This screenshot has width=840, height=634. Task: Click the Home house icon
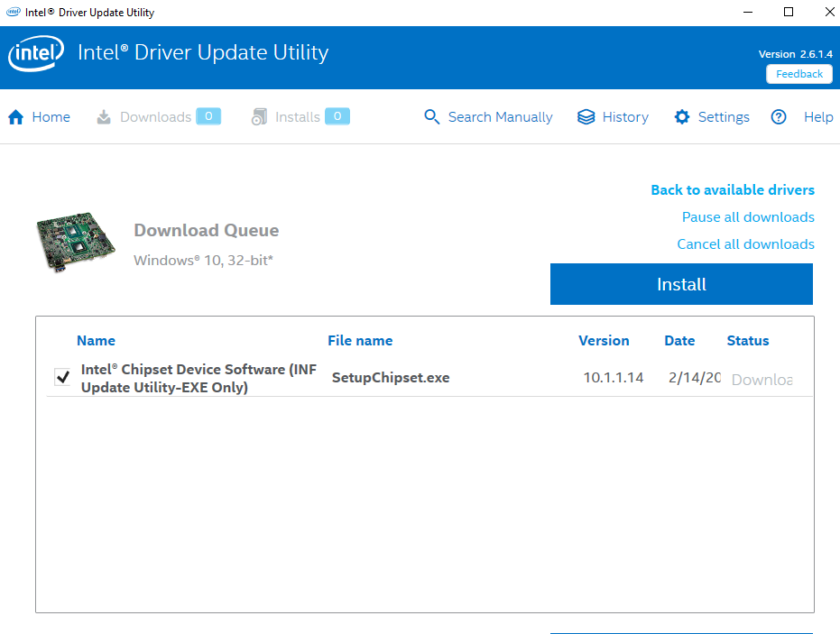click(16, 116)
